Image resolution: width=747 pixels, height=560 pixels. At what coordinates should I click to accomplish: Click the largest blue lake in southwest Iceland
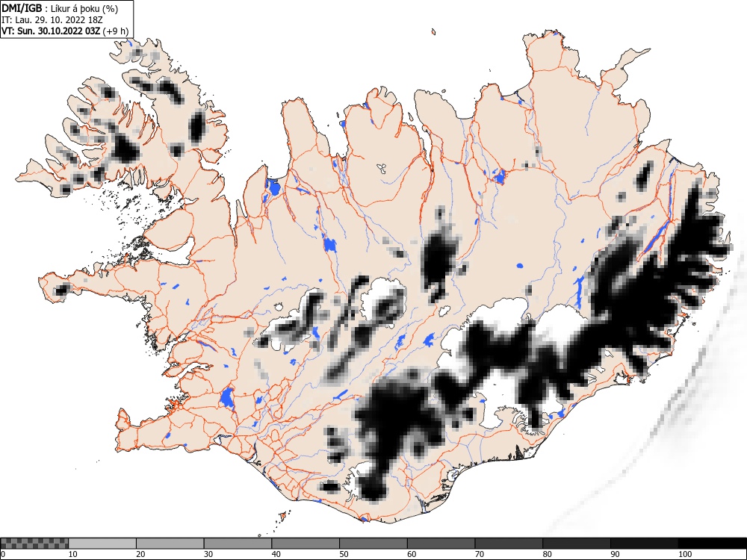(x=227, y=398)
